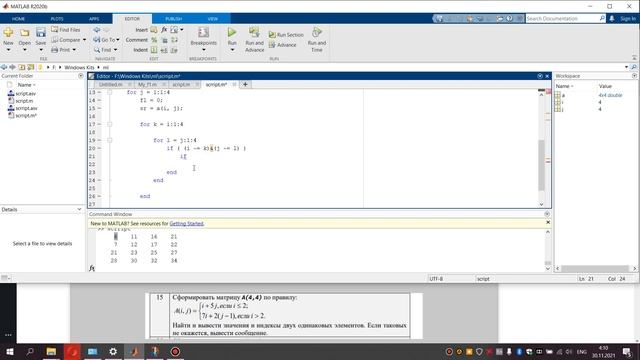
Task: Click the Insert section icon
Action: (154, 30)
